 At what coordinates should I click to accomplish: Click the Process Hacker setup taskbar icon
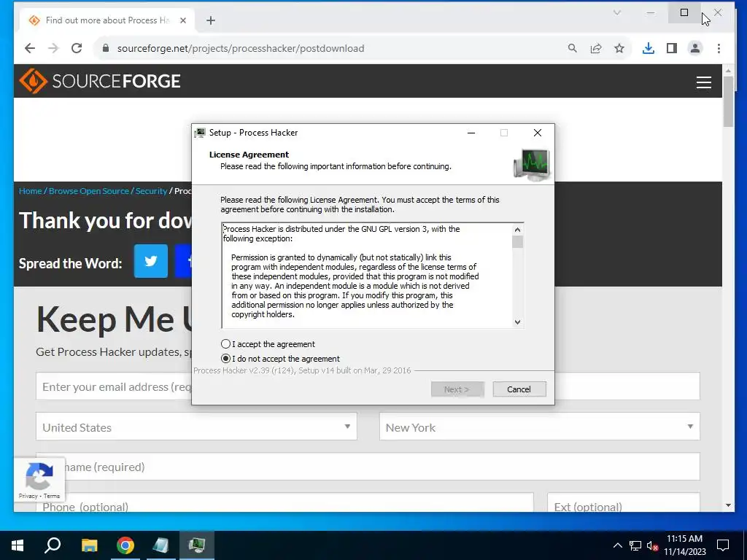coord(197,545)
